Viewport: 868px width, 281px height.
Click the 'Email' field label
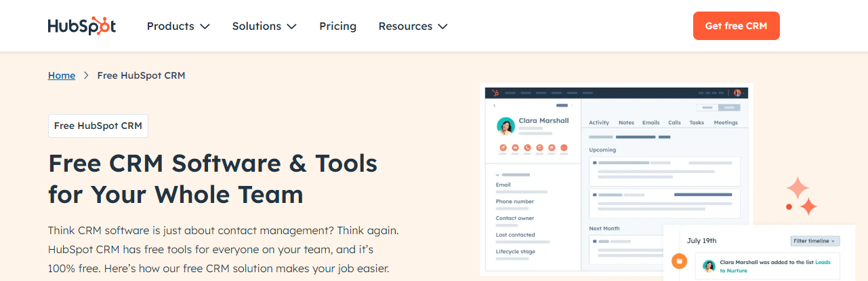(x=503, y=185)
